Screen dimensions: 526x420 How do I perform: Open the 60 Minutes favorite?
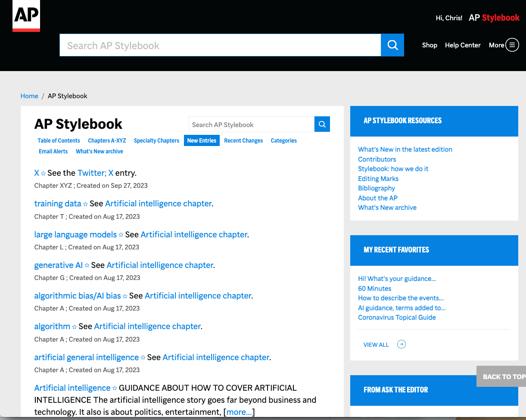(375, 288)
